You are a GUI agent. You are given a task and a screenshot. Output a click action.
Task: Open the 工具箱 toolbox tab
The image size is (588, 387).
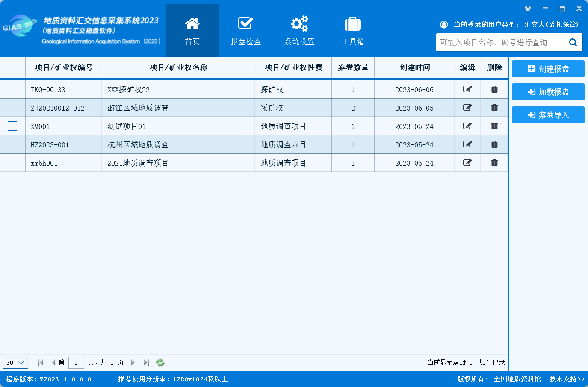[353, 30]
